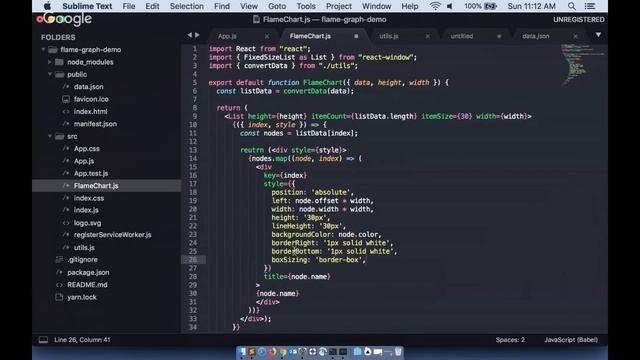The height and width of the screenshot is (360, 640).
Task: Open the Project menu
Action: point(338,6)
